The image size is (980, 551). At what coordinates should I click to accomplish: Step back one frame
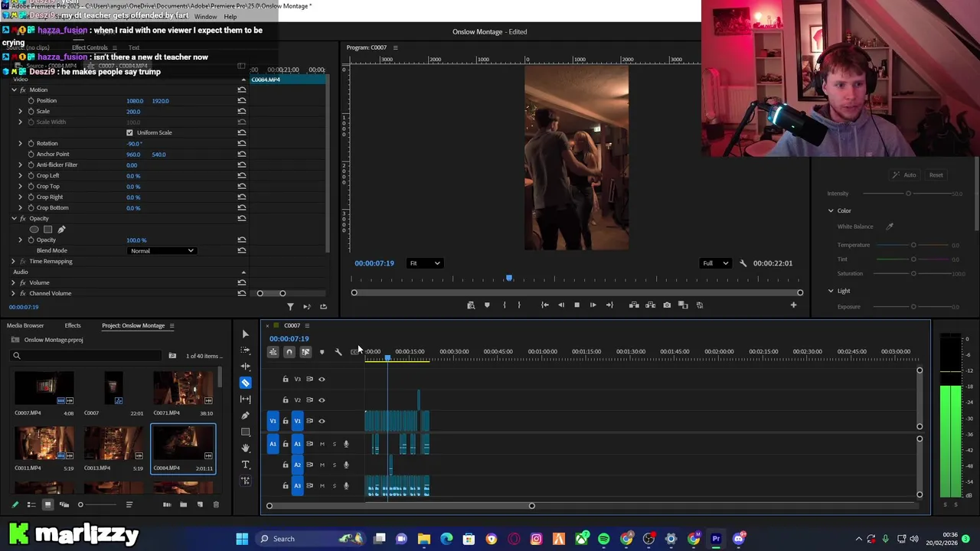560,305
